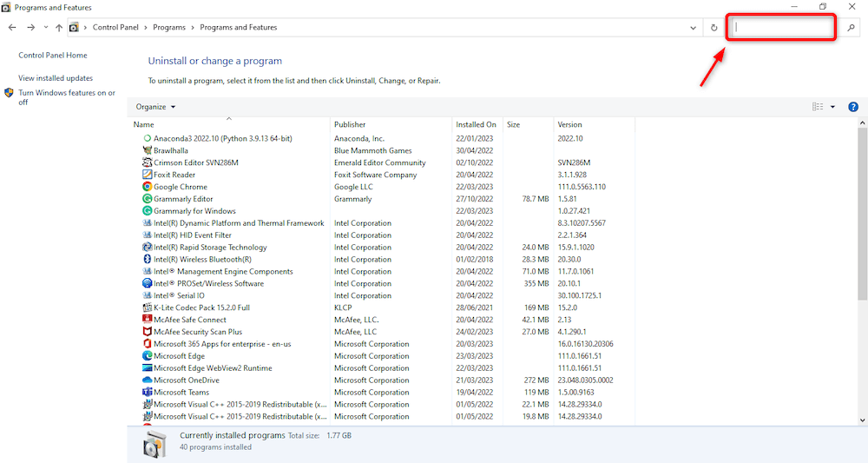Select the Brawlhalla icon in the list
868x463 pixels.
click(148, 150)
